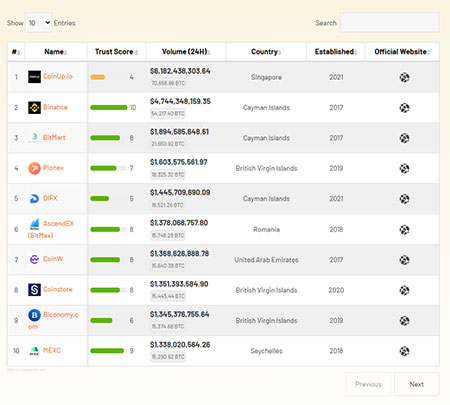Sort table by Country column

(266, 52)
